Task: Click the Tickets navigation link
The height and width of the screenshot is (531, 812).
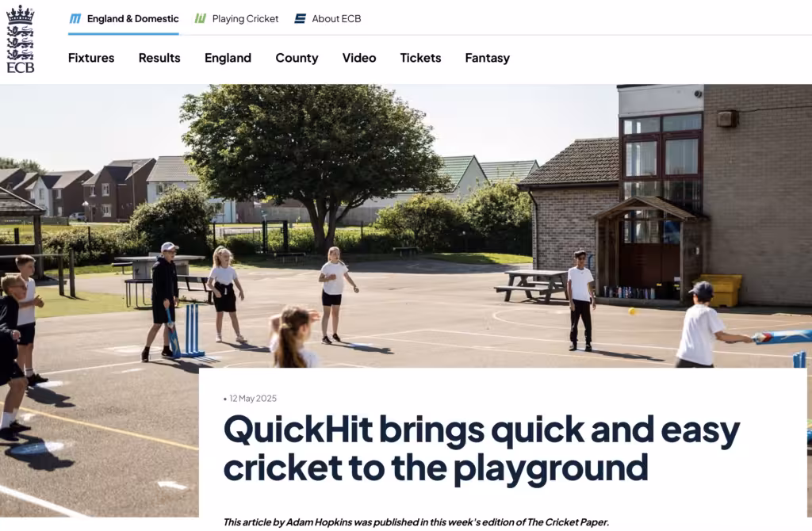Action: coord(420,58)
